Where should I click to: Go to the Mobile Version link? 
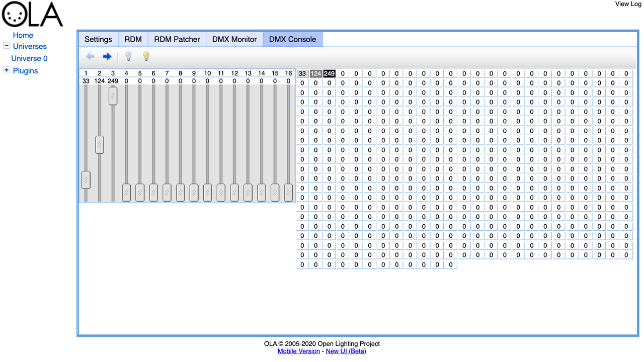(x=298, y=351)
